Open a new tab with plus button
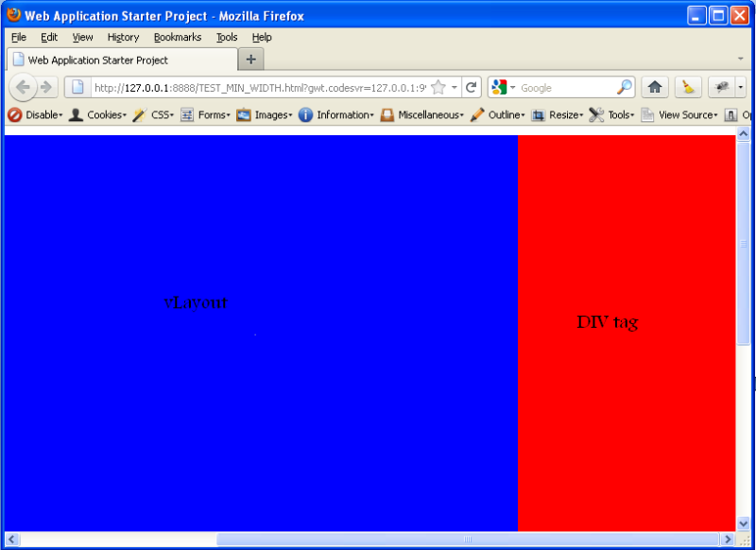The image size is (756, 550). pyautogui.click(x=250, y=59)
